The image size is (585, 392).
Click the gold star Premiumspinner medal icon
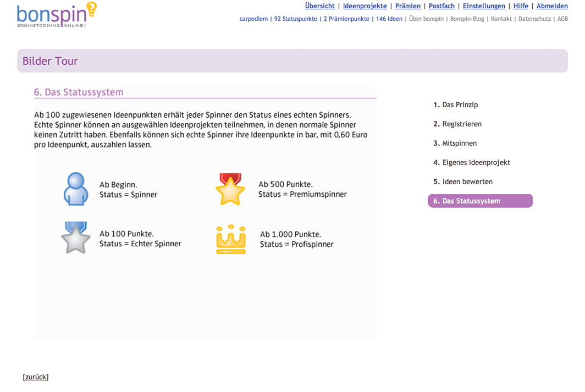[230, 189]
